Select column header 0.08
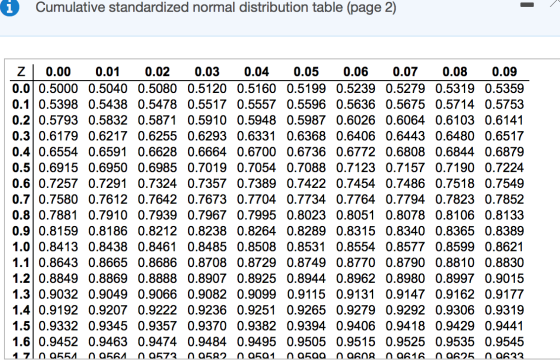560x363 pixels. 455,72
